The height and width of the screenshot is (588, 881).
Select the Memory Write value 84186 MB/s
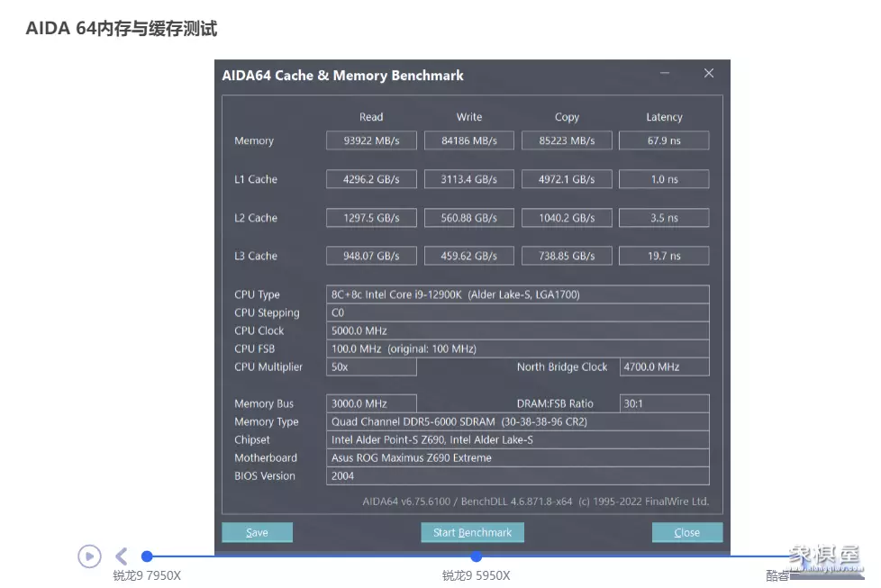point(469,140)
